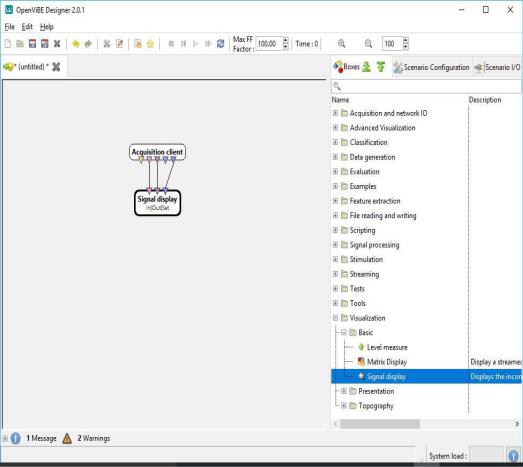Click the Examples folder name

point(363,186)
